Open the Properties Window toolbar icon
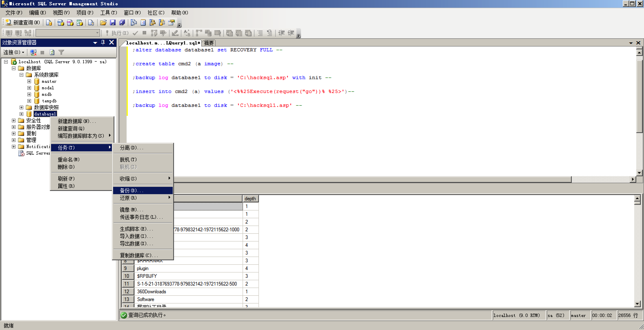This screenshot has width=644, height=330. click(x=171, y=23)
